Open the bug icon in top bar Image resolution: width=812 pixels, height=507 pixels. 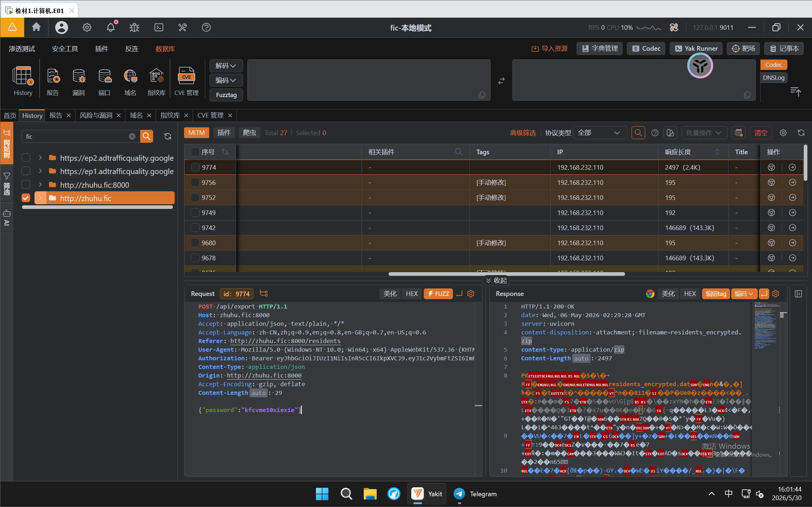[x=134, y=27]
